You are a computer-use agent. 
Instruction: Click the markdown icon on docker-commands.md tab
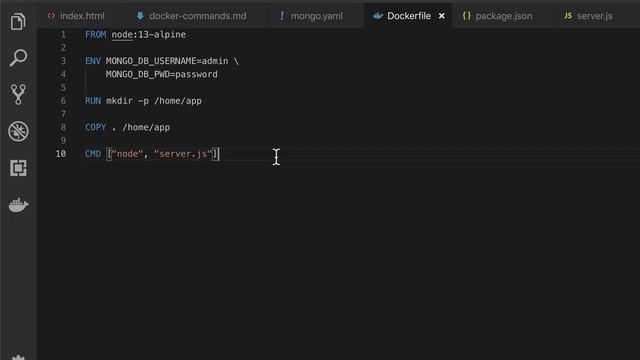click(x=140, y=16)
